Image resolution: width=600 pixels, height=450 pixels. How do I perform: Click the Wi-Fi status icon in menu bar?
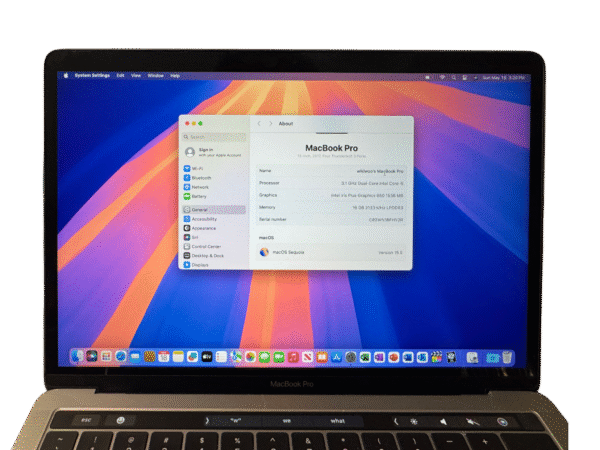pyautogui.click(x=442, y=77)
